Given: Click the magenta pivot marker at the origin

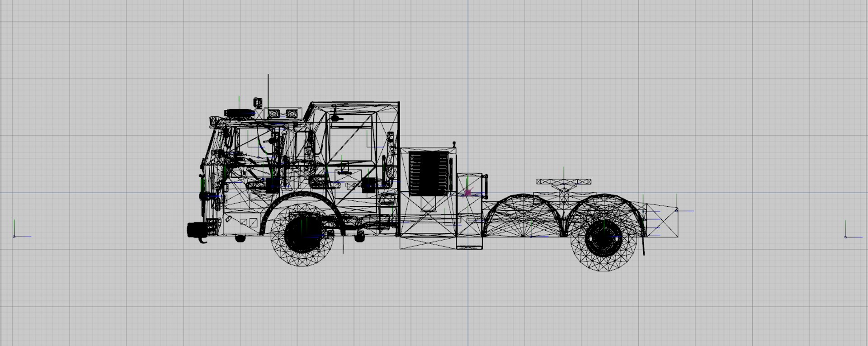Looking at the screenshot, I should tap(467, 193).
